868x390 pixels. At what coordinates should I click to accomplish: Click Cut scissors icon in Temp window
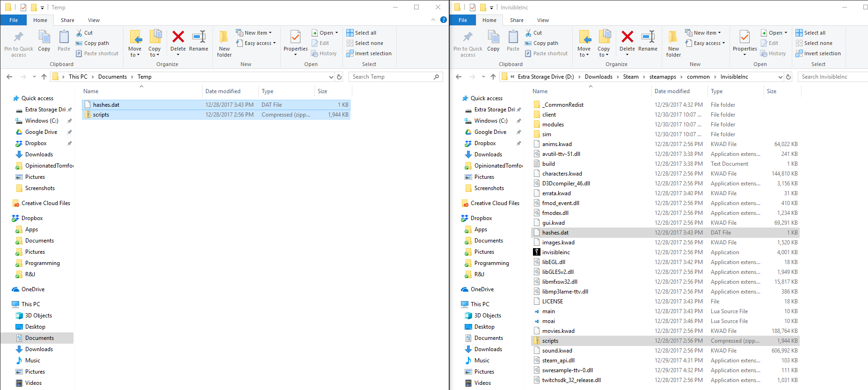79,33
